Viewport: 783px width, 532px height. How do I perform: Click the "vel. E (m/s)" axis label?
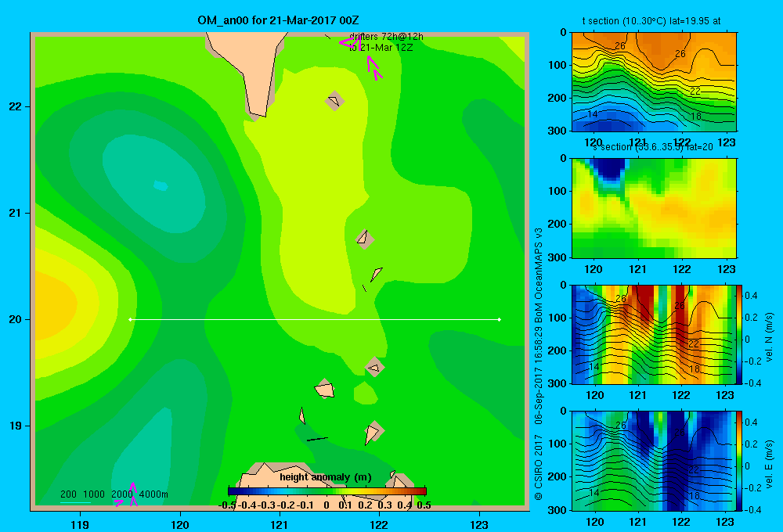(x=770, y=464)
